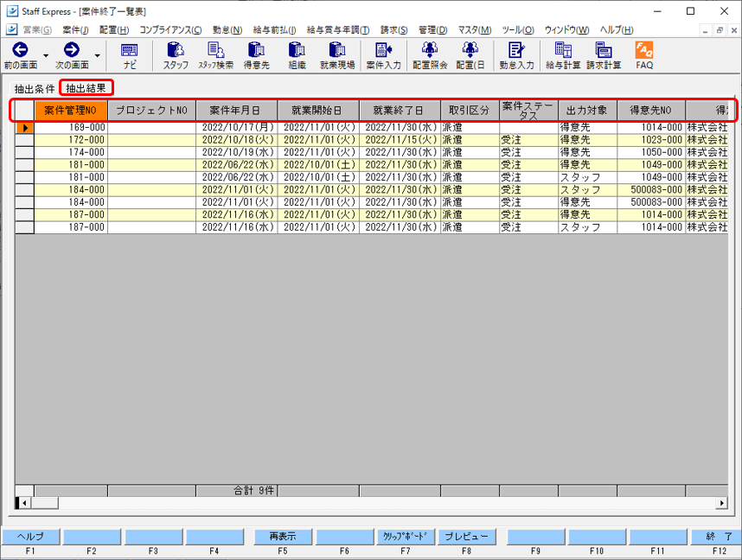Open the 配置(H) menu
The height and width of the screenshot is (560, 742).
point(114,29)
